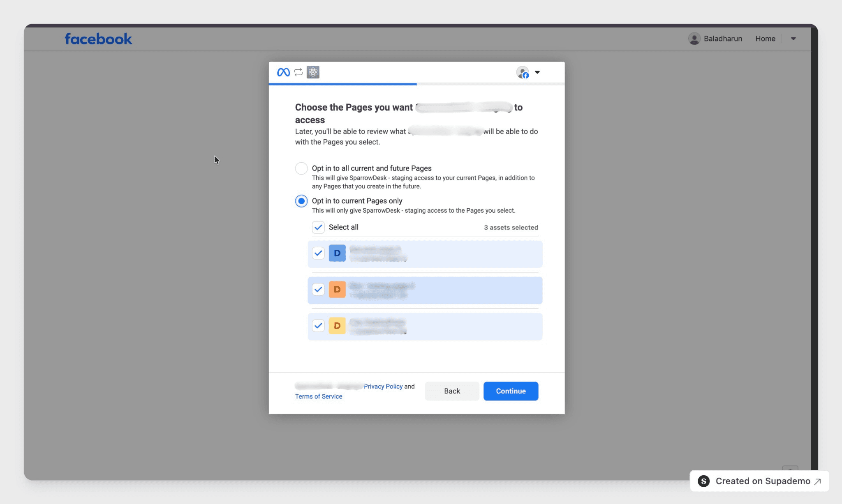Image resolution: width=842 pixels, height=504 pixels.
Task: Click the orange D page thumbnail
Action: tap(337, 290)
